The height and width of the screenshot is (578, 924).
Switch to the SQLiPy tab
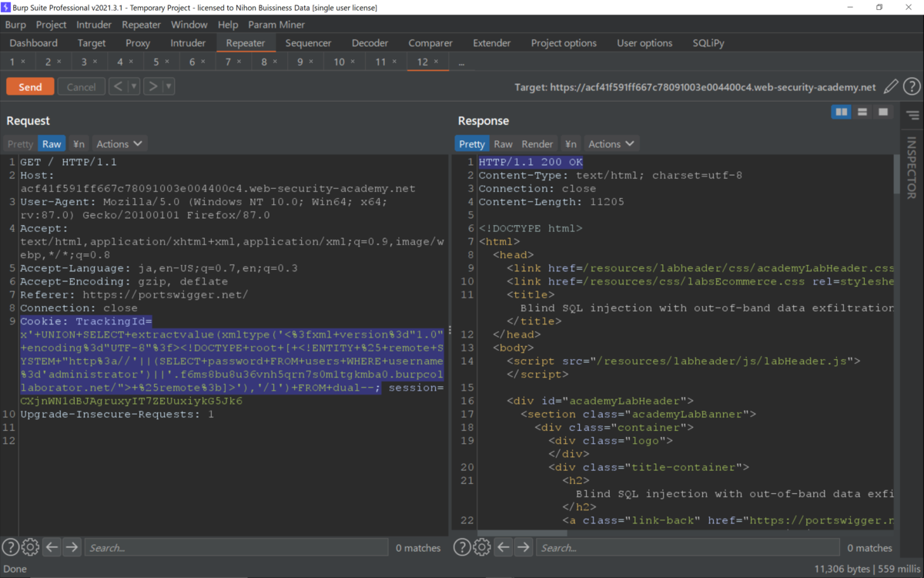(708, 43)
